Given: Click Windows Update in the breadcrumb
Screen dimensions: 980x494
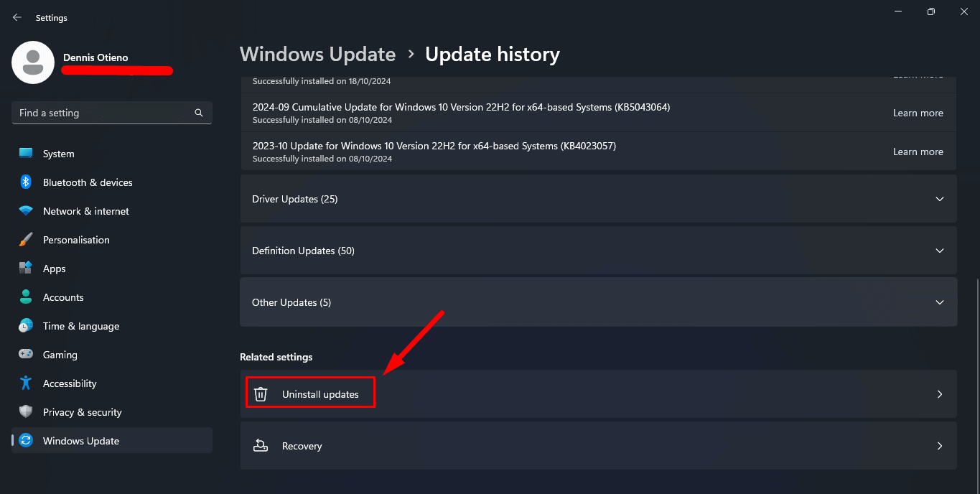Looking at the screenshot, I should click(x=317, y=54).
